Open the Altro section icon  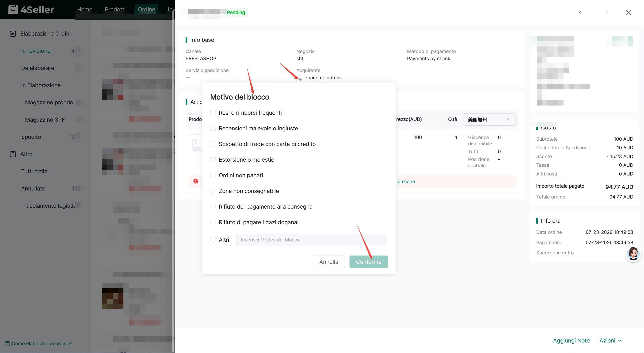tap(13, 154)
